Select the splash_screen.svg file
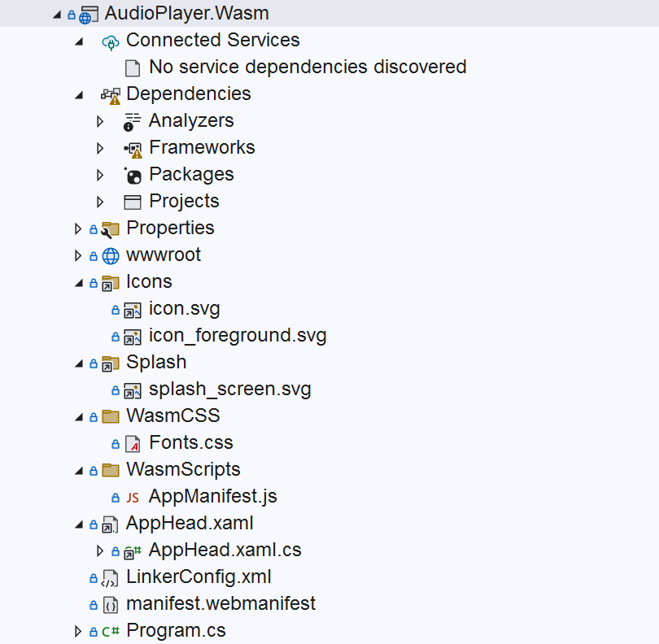This screenshot has width=659, height=644. pyautogui.click(x=230, y=389)
